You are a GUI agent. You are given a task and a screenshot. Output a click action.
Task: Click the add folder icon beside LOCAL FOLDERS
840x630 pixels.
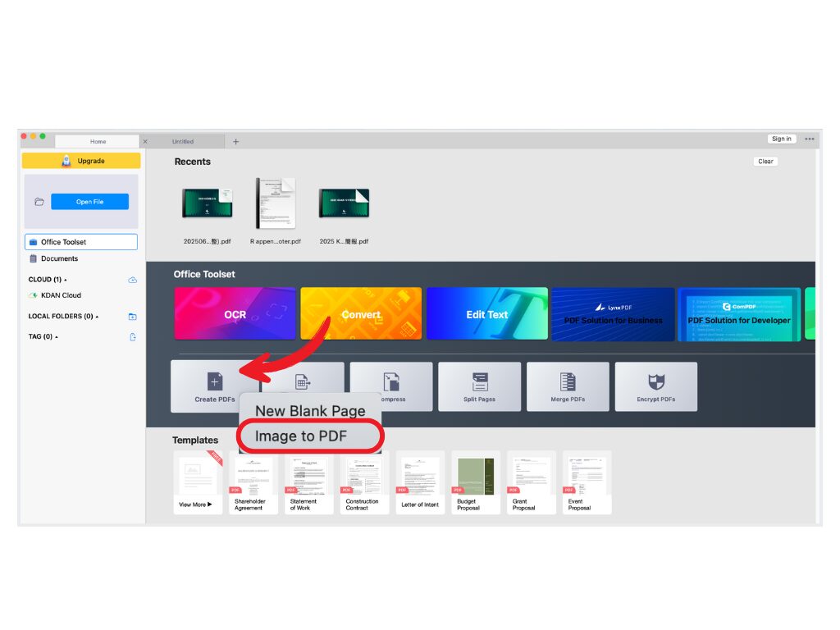[x=133, y=317]
